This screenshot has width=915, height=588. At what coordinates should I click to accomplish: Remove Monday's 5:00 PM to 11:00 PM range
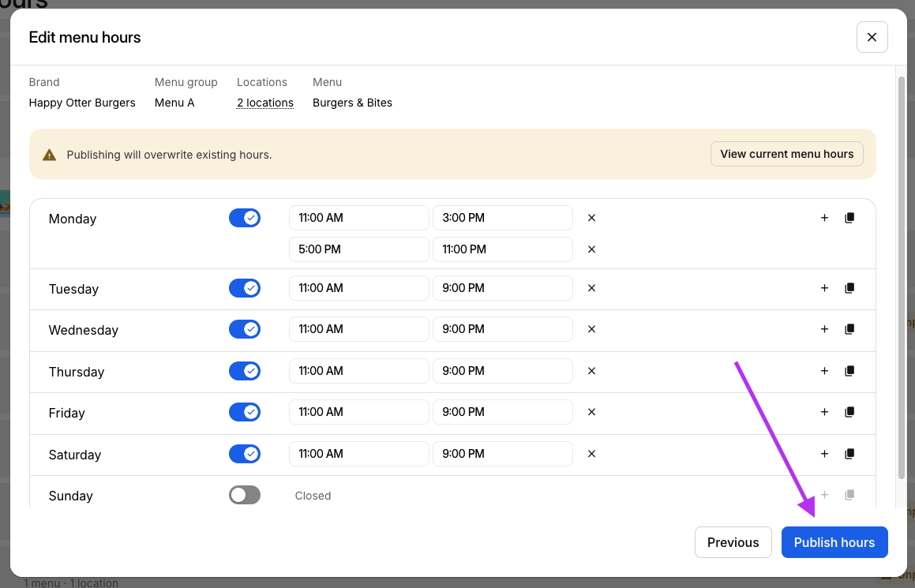[x=591, y=249]
